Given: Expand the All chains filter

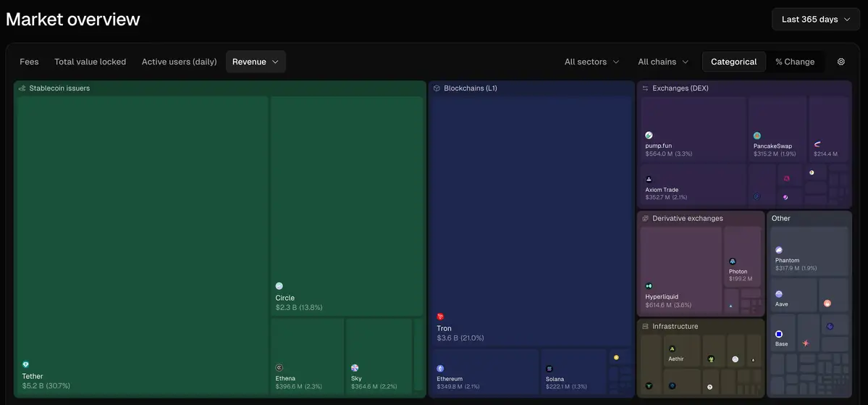Looking at the screenshot, I should (x=663, y=62).
